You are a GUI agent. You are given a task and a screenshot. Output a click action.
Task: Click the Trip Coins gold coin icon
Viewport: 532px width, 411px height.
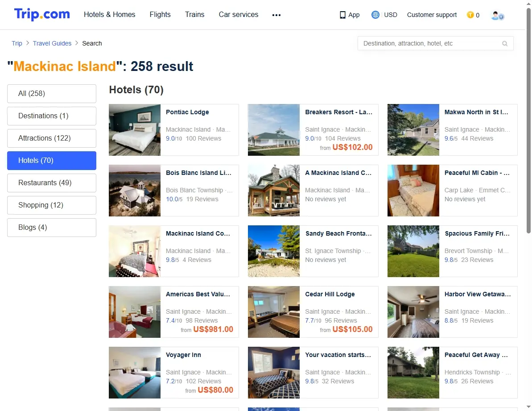[470, 15]
